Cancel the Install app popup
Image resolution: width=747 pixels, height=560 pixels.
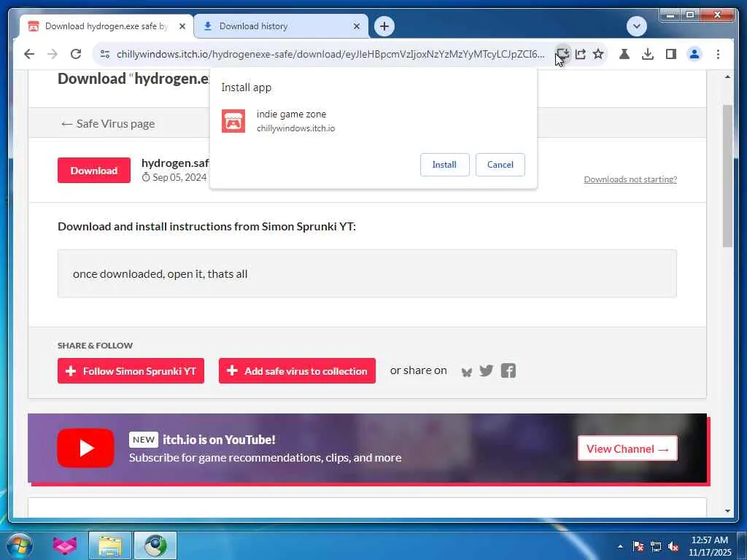coord(500,165)
